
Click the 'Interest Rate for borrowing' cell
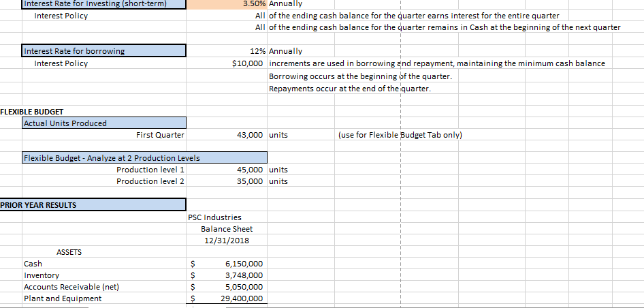104,51
